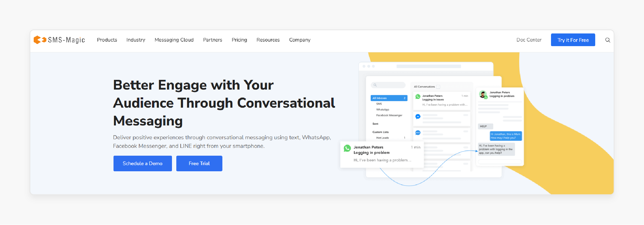
Task: Select Facebook Messenger inbox in mockup sidebar
Action: 389,115
